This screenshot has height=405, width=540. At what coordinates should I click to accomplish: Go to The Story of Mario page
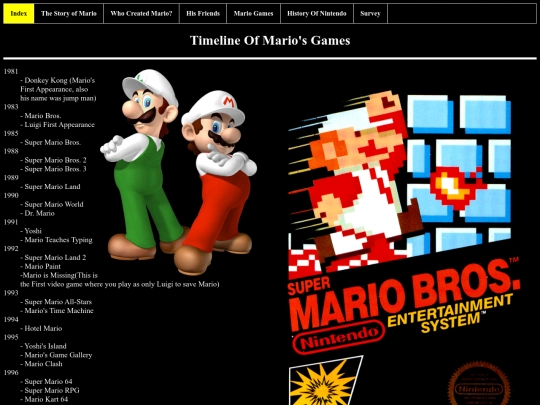pos(69,13)
